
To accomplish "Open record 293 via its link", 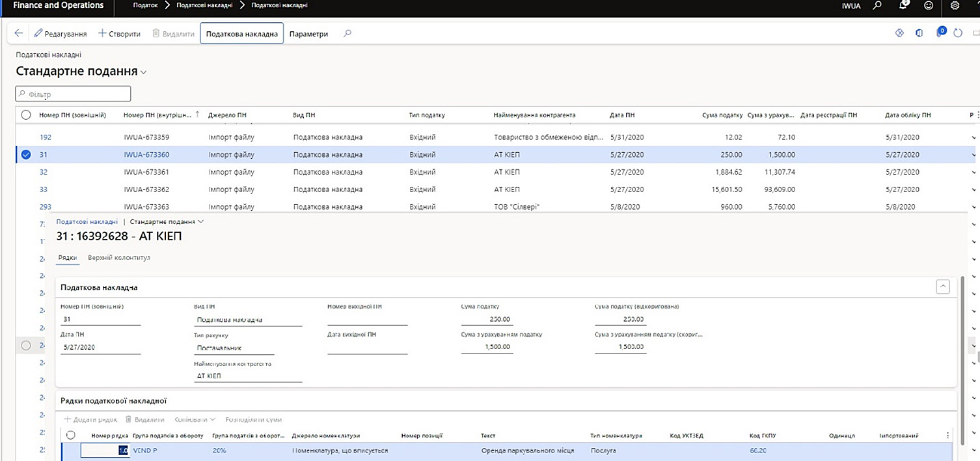I will click(44, 206).
